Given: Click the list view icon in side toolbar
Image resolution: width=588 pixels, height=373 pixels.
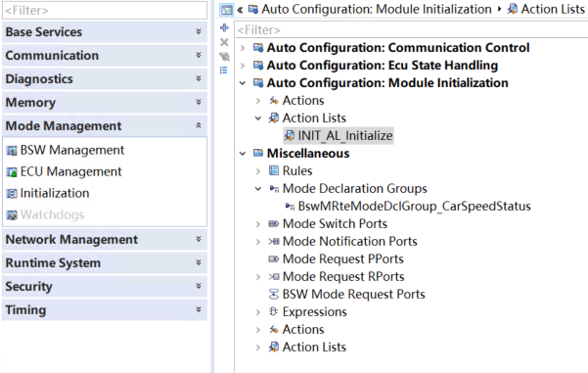Looking at the screenshot, I should [x=224, y=70].
